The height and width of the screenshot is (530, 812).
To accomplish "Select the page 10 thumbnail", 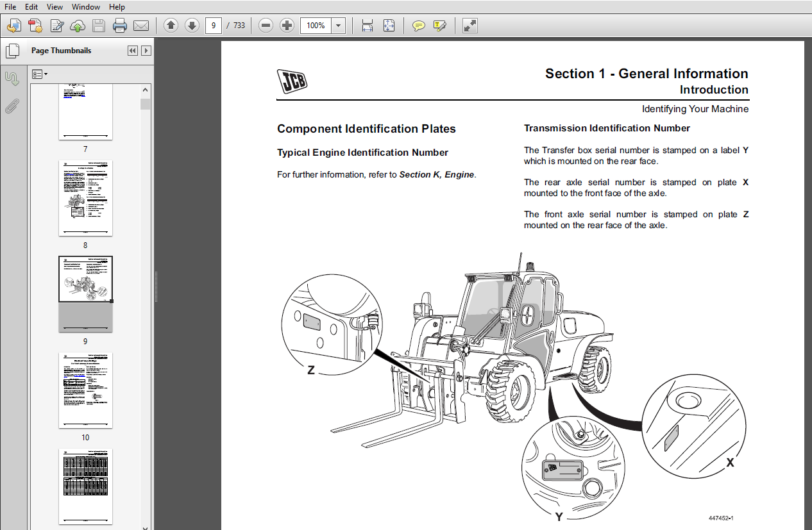I will (86, 390).
